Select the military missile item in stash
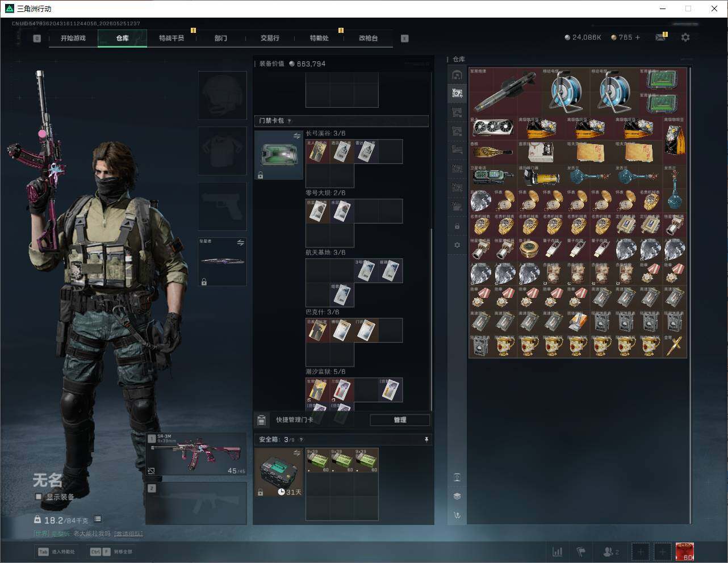The width and height of the screenshot is (728, 563). [x=505, y=91]
